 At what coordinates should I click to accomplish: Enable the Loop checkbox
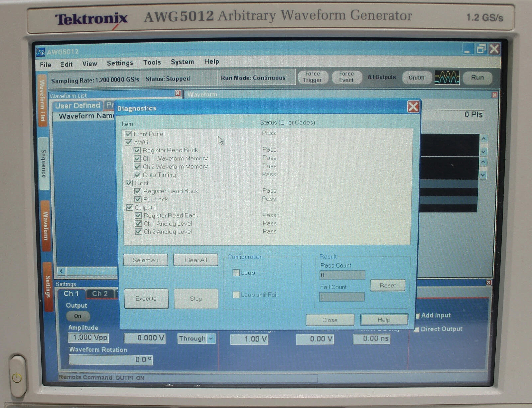[x=236, y=273]
